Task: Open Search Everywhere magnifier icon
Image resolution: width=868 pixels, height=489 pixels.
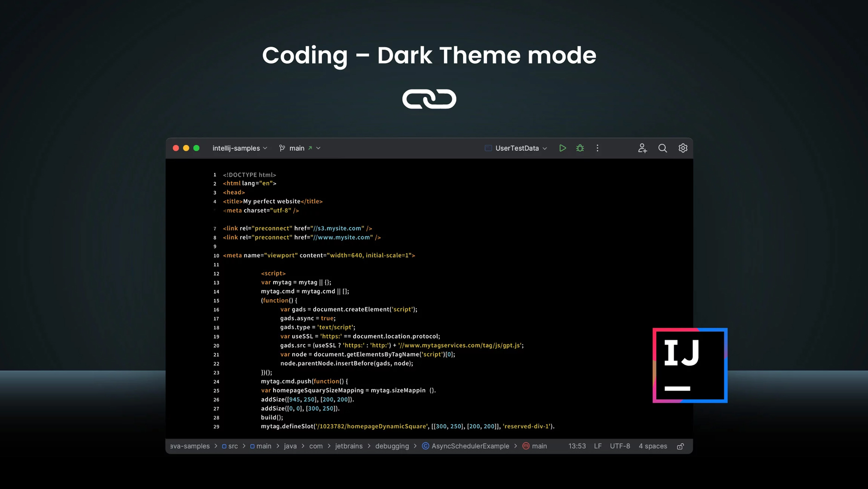Action: coord(663,148)
